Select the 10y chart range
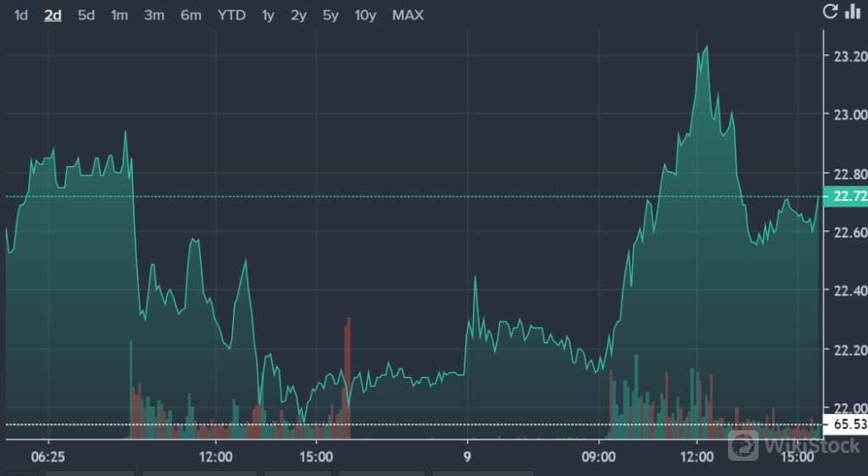The width and height of the screenshot is (868, 476). coord(365,15)
